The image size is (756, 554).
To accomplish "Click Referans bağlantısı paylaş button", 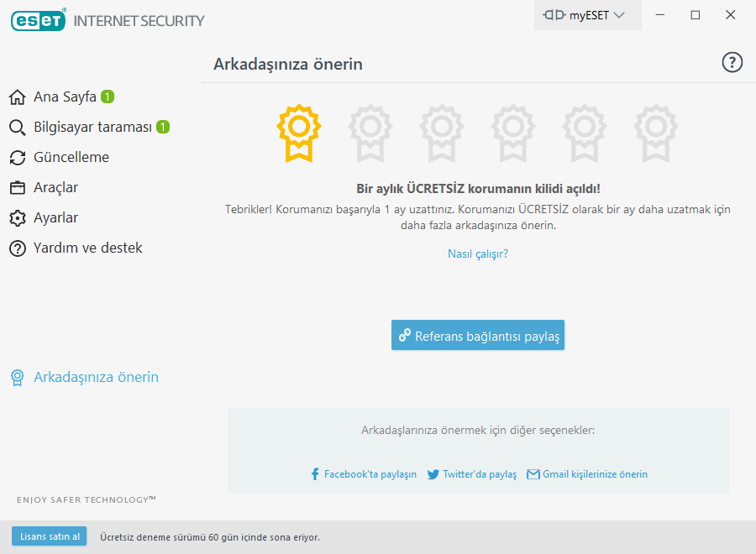I will (x=478, y=335).
